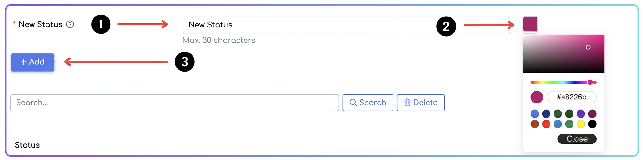
Task: Click into the New Status name field
Action: click(x=346, y=25)
